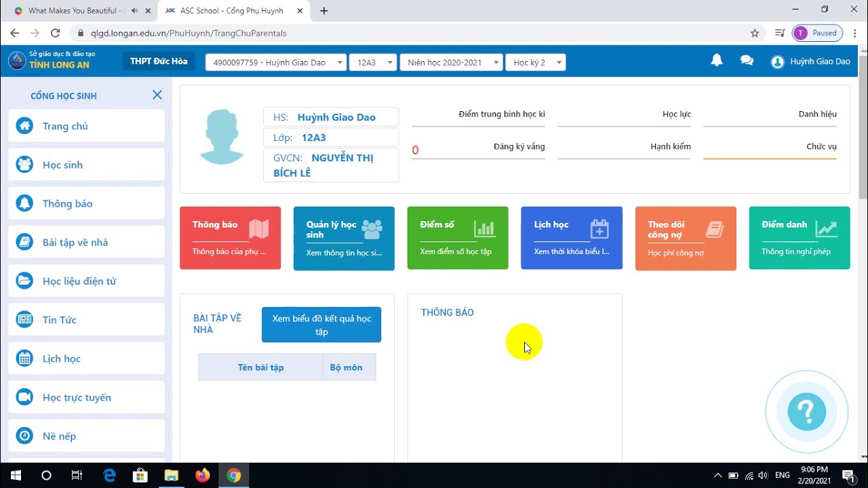
Task: Open the Windows action center
Action: coord(848,475)
